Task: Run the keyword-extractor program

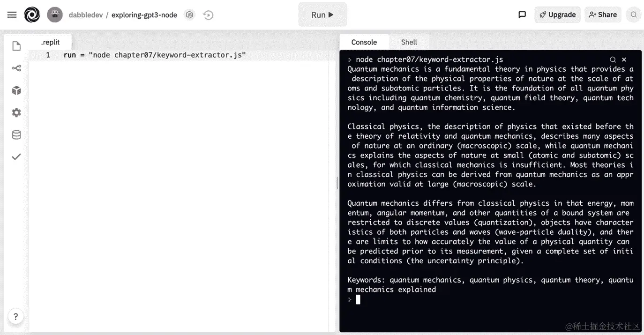Action: [322, 15]
